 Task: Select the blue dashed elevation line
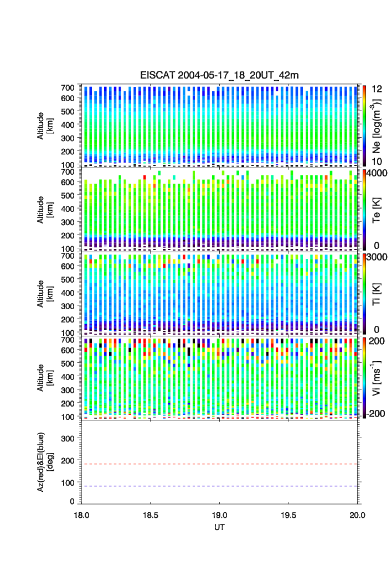220,486
